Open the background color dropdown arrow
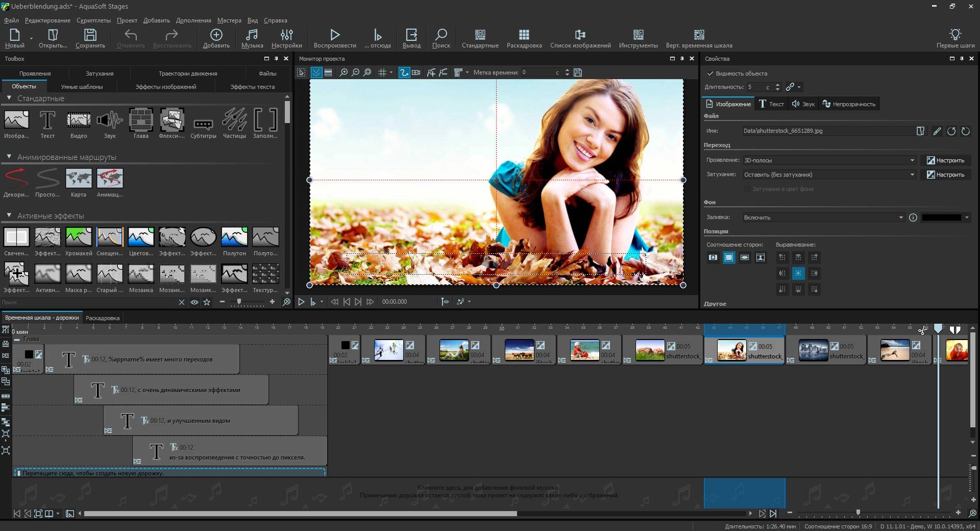The width and height of the screenshot is (980, 531). coord(967,218)
